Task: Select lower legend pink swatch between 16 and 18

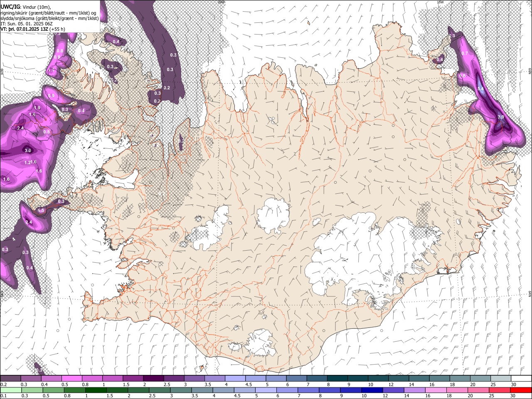Action: click(x=436, y=390)
